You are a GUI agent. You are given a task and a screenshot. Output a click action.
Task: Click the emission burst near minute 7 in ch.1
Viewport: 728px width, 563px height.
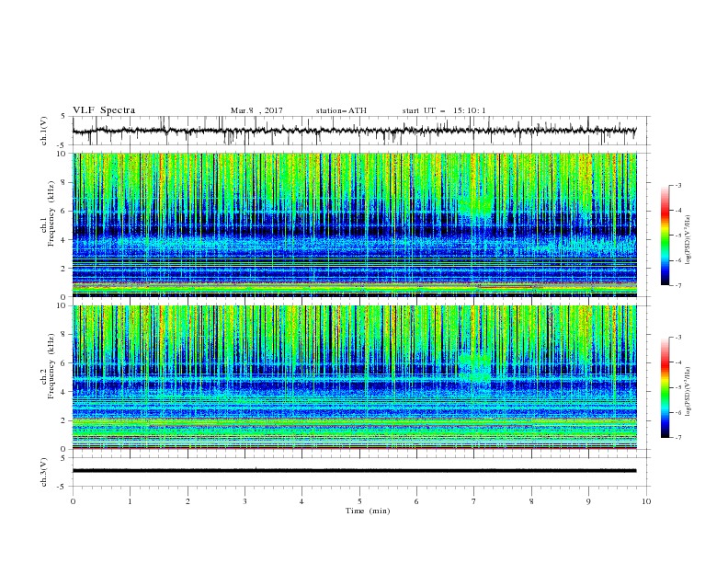tap(475, 204)
